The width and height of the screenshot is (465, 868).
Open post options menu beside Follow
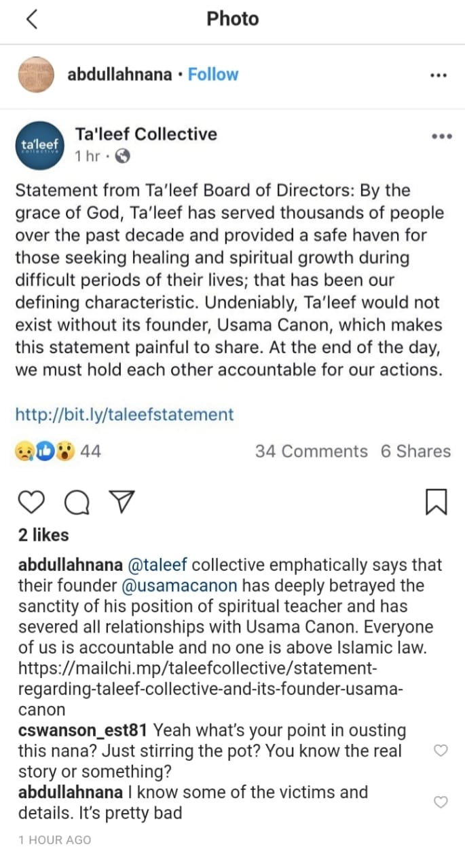click(x=439, y=75)
